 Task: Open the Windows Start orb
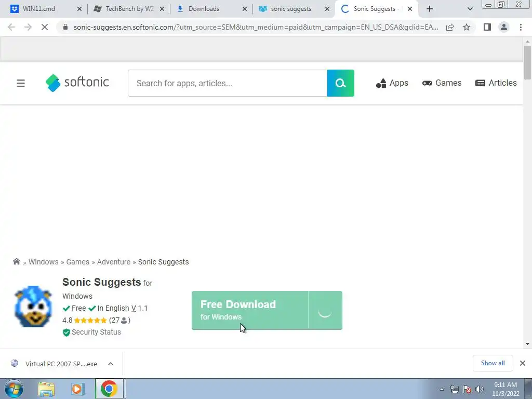coord(14,389)
